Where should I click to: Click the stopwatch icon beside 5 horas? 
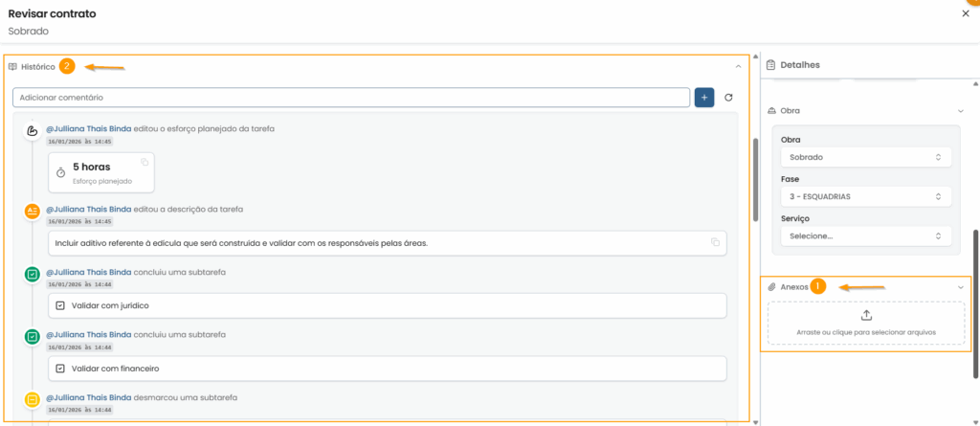pyautogui.click(x=60, y=172)
